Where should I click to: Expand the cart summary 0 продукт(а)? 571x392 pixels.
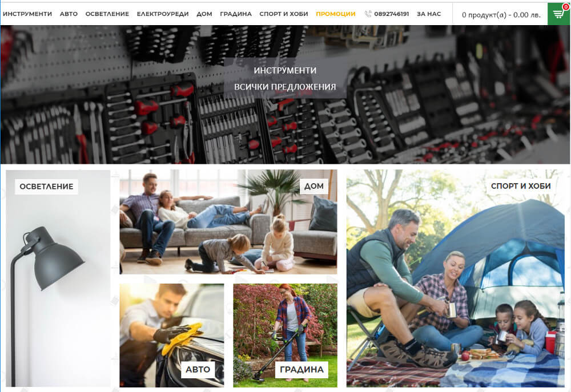tap(501, 15)
